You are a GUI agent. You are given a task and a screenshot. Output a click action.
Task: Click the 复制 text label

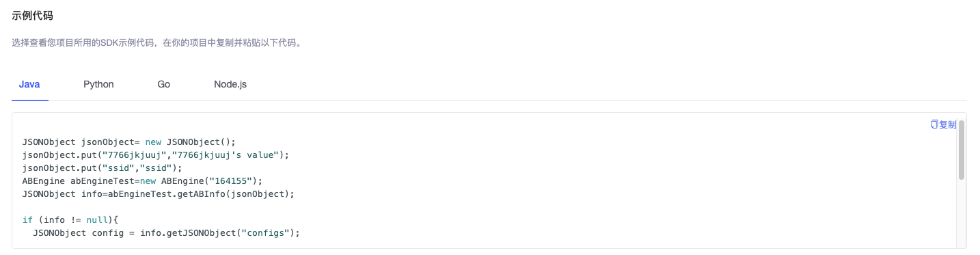pos(948,124)
